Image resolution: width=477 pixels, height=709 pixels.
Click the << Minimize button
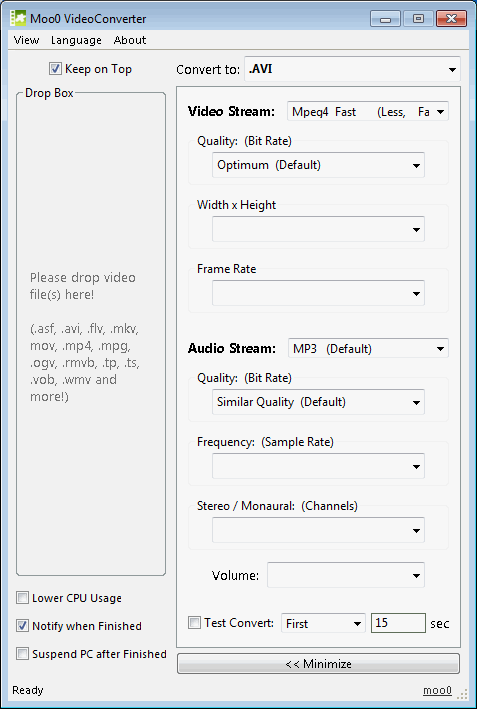pos(318,664)
